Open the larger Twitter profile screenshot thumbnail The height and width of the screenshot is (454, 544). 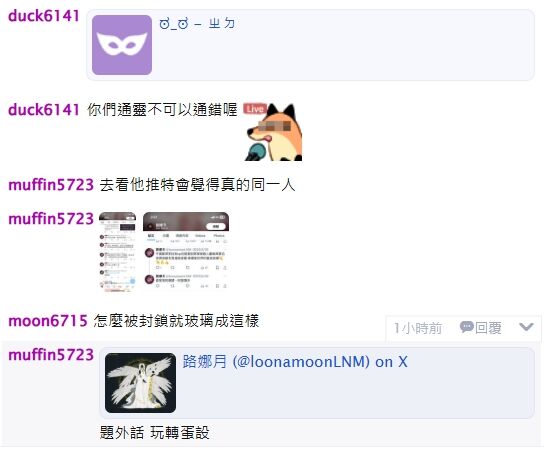[x=186, y=251]
